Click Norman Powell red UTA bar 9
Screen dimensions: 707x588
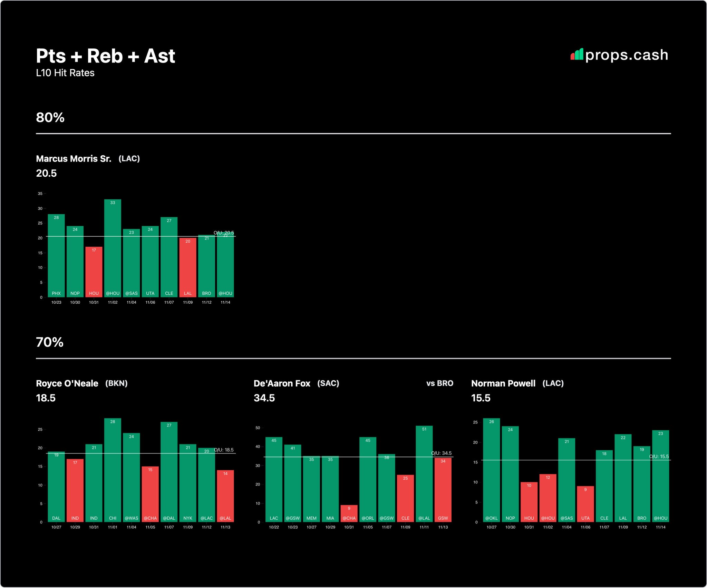click(x=585, y=504)
